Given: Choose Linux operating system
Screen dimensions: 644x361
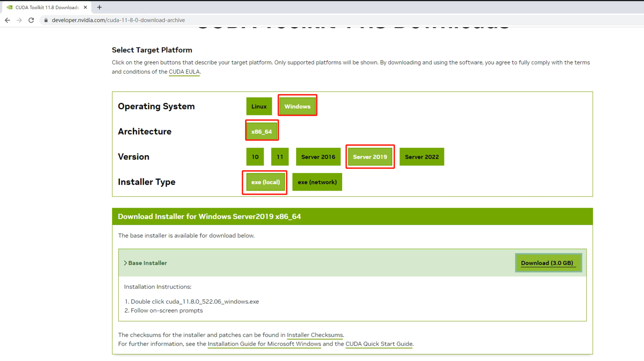Looking at the screenshot, I should [259, 106].
